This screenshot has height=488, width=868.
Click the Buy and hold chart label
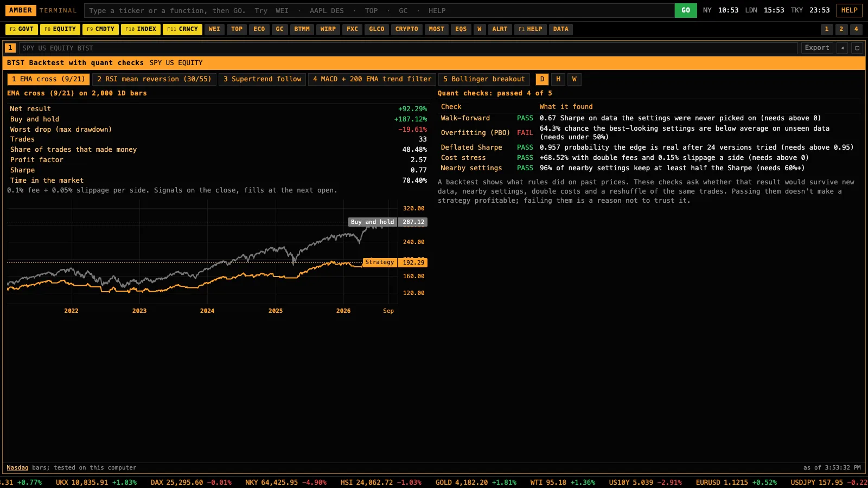pos(372,222)
